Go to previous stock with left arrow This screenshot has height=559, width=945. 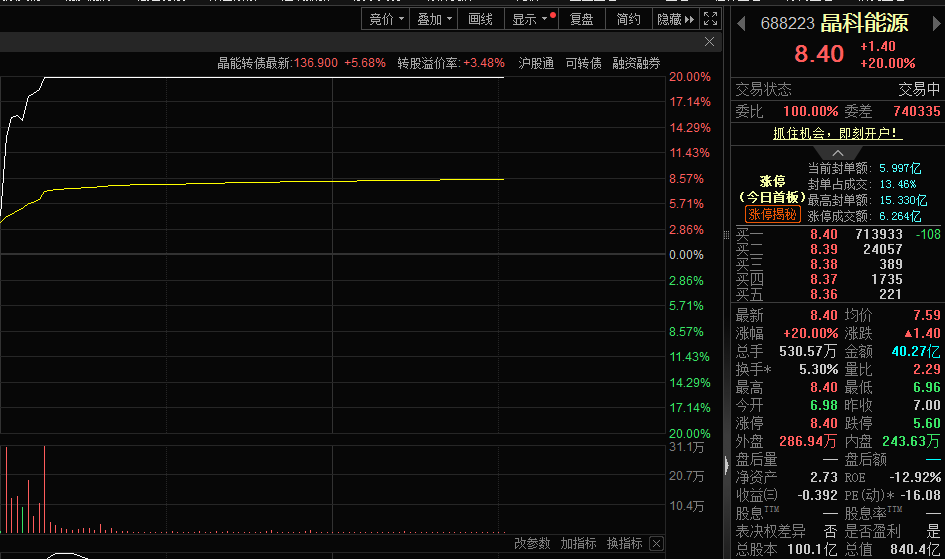pyautogui.click(x=740, y=22)
